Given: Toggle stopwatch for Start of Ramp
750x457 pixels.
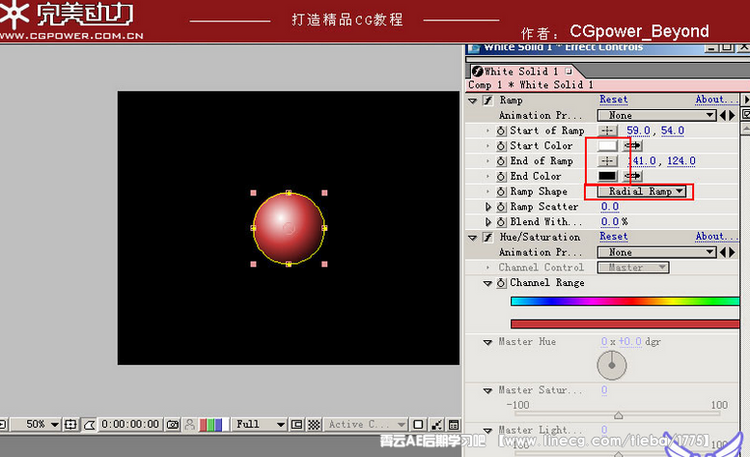Looking at the screenshot, I should 501,131.
